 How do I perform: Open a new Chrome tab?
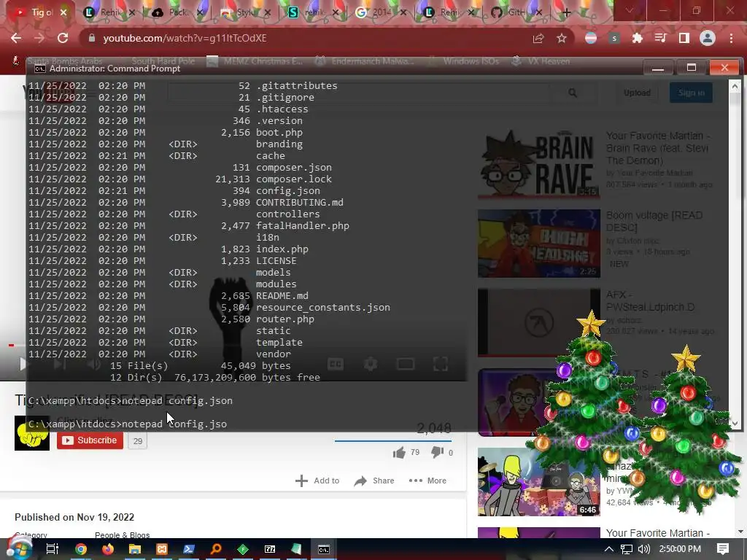(566, 12)
